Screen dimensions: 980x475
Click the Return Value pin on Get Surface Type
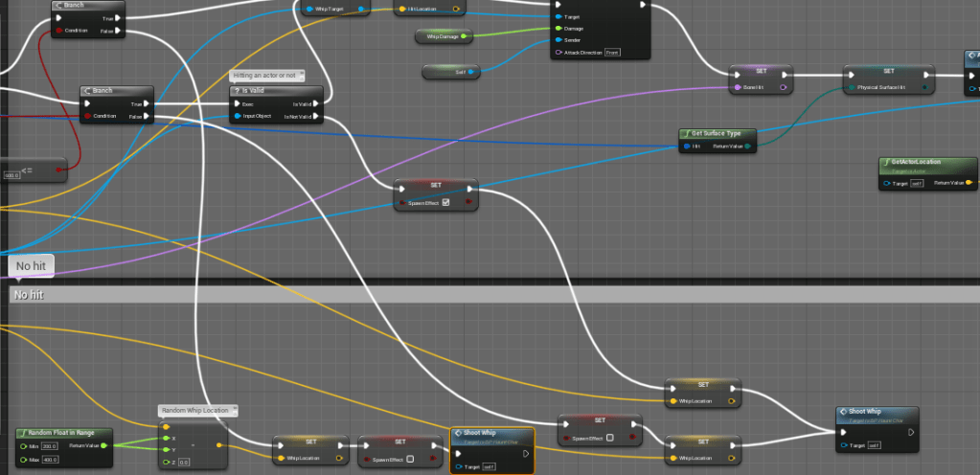point(747,147)
